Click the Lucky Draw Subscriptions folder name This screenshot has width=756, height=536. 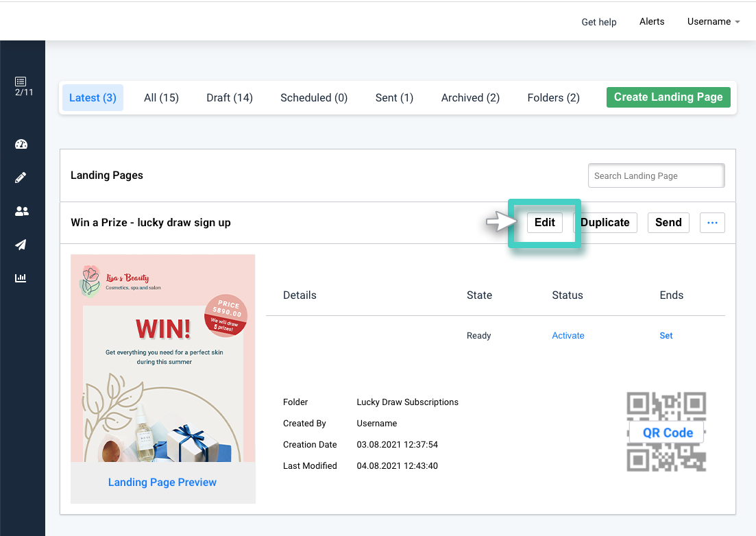407,402
